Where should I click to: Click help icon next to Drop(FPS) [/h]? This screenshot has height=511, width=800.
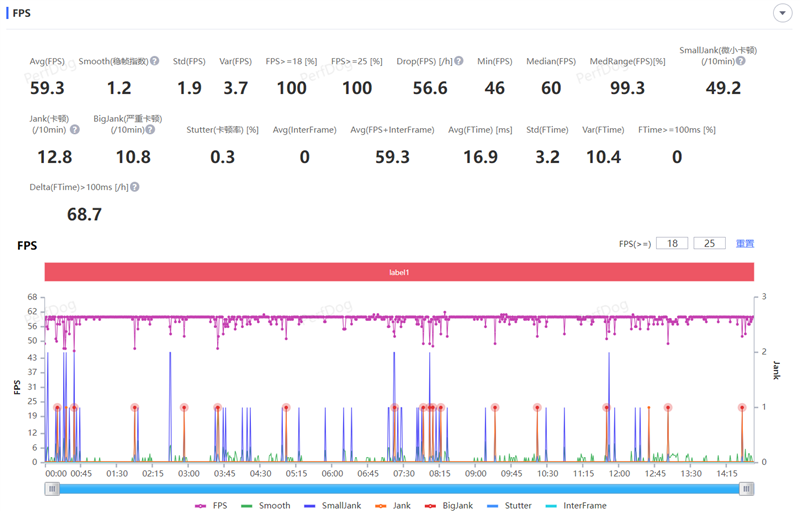point(459,61)
